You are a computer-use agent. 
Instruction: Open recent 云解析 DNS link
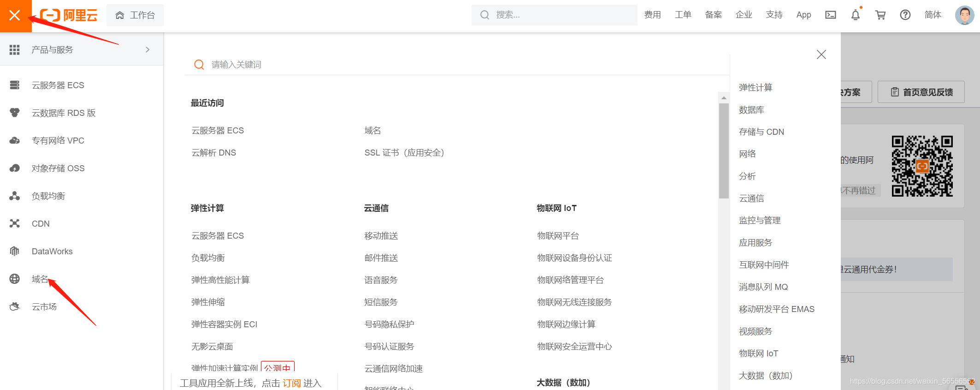click(214, 153)
